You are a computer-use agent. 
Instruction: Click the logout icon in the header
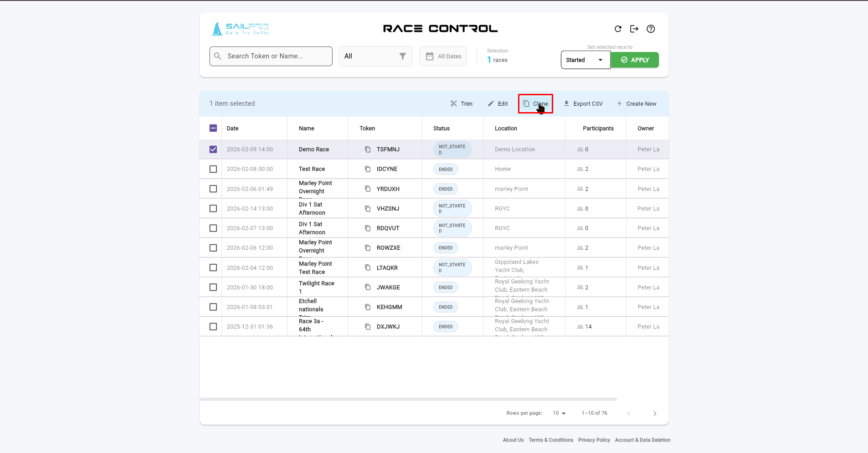pos(634,29)
